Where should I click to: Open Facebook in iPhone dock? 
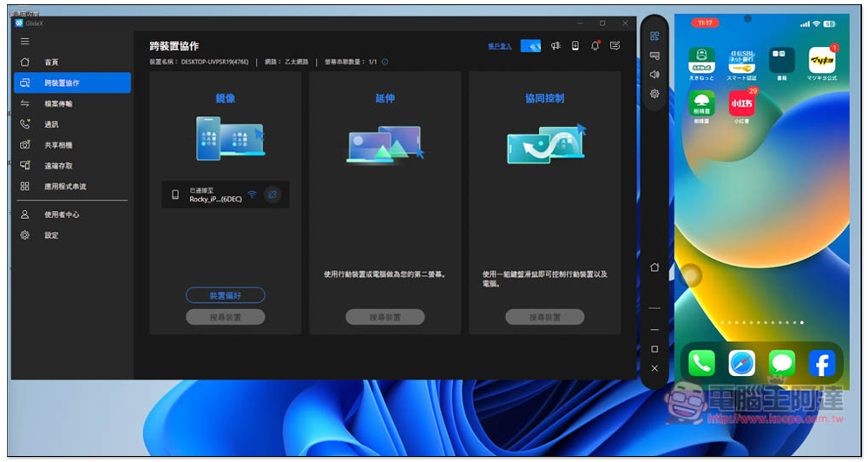coord(822,363)
